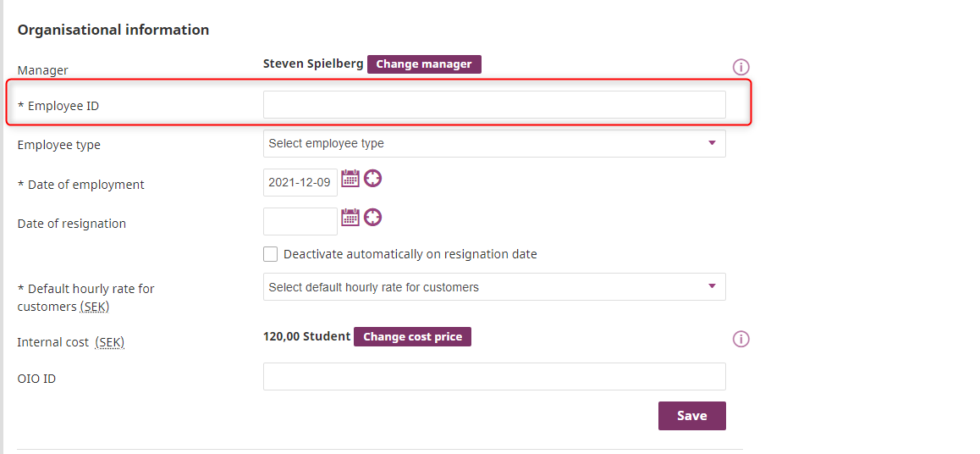
Task: Expand the default hourly rate for customers dropdown
Action: tap(493, 287)
